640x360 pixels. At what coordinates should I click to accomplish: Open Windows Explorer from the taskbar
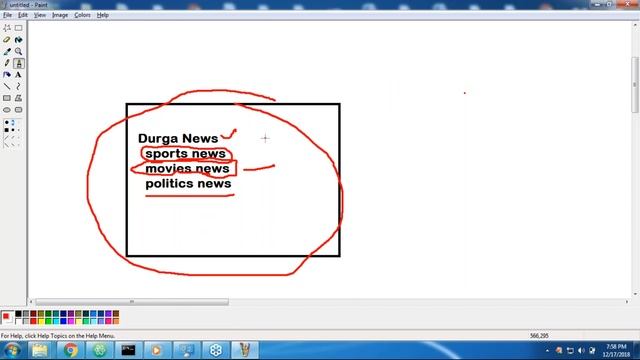(x=40, y=350)
